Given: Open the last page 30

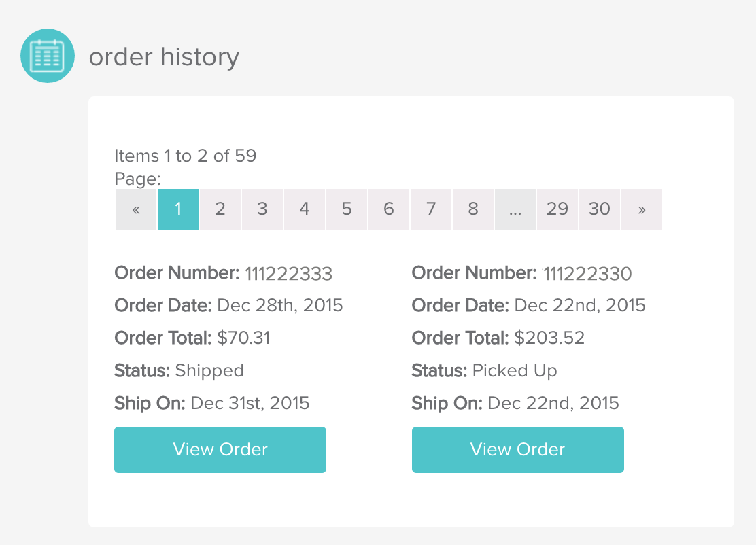Looking at the screenshot, I should pyautogui.click(x=599, y=209).
